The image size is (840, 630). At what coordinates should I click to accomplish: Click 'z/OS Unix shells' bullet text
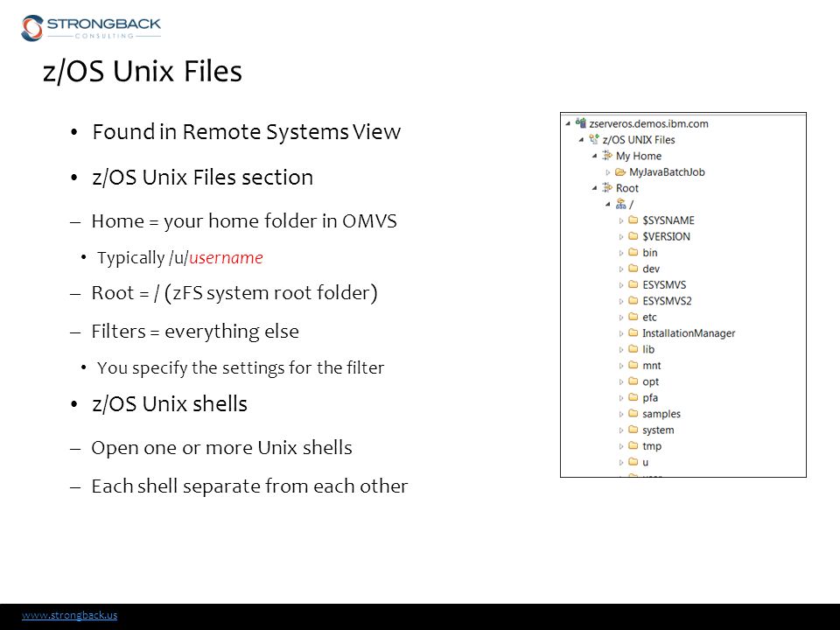[x=170, y=404]
